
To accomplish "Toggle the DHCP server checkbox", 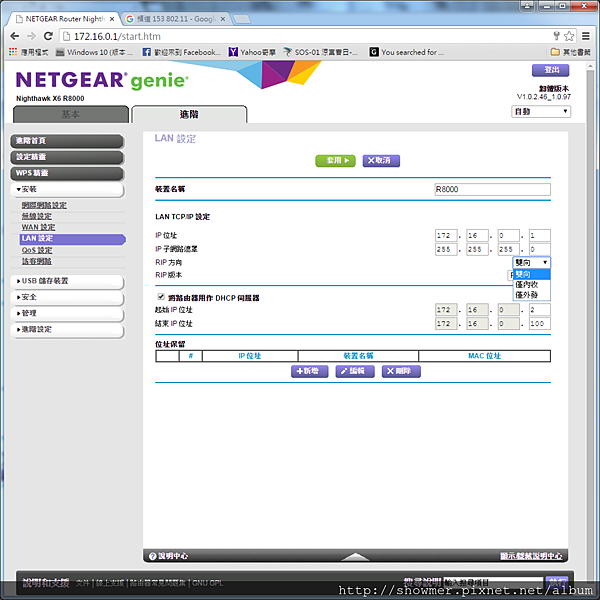I will tap(161, 297).
